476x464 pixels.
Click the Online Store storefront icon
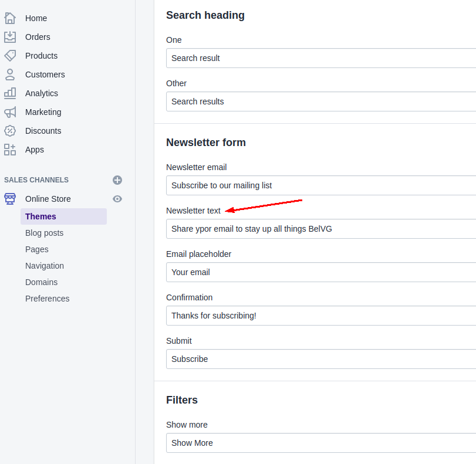[x=10, y=199]
